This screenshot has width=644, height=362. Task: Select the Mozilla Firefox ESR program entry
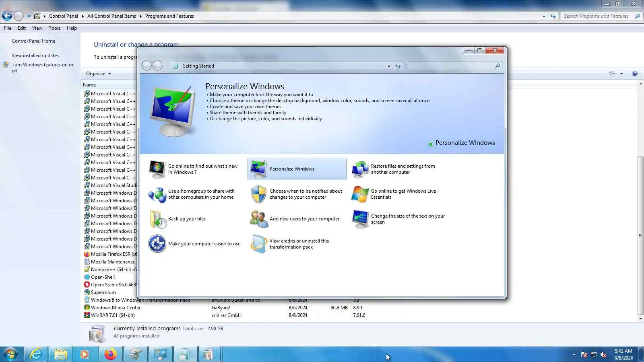(110, 254)
